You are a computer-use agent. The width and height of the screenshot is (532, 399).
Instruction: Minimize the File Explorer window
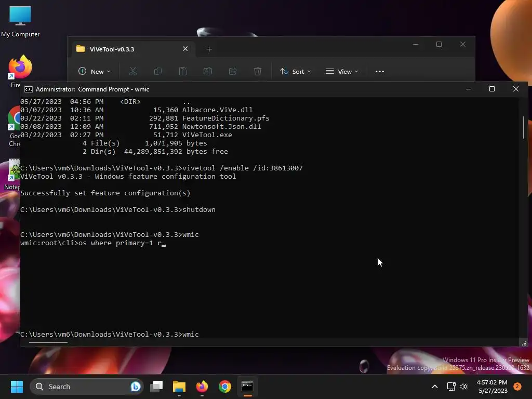coord(416,45)
